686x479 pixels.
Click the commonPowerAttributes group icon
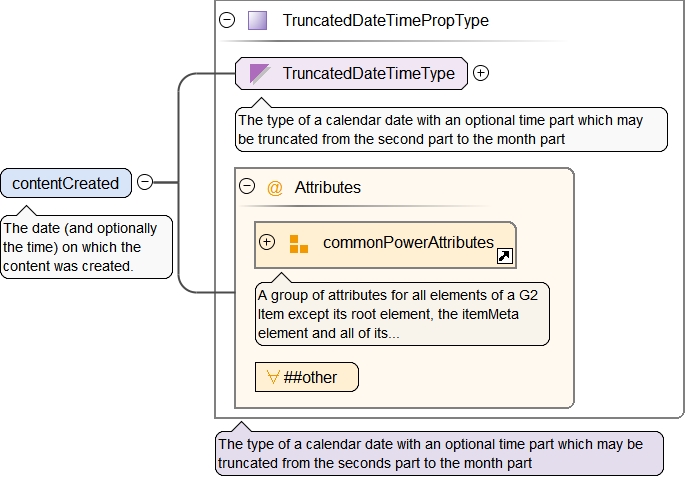coord(298,243)
